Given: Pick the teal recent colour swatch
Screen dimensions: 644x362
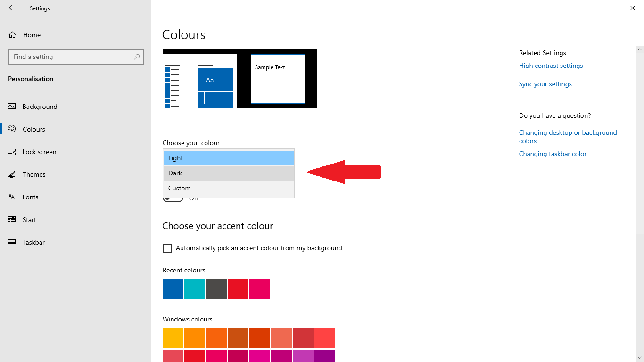Looking at the screenshot, I should 195,289.
